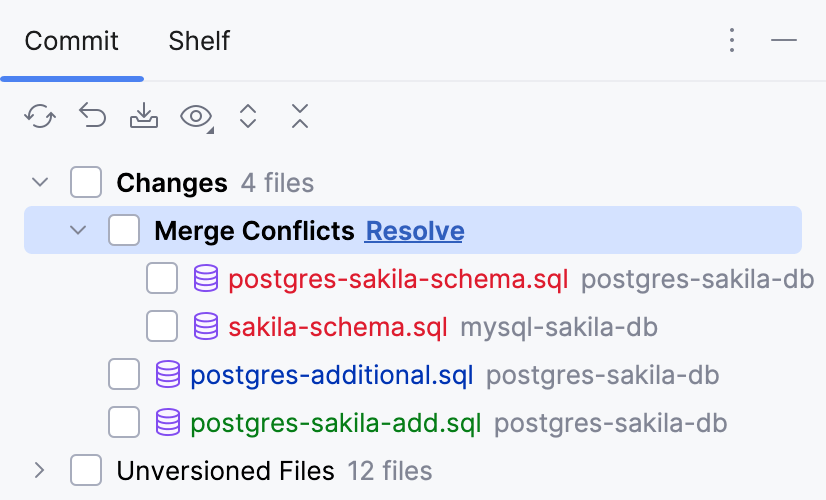Switch to the Shelf tab

[x=199, y=41]
